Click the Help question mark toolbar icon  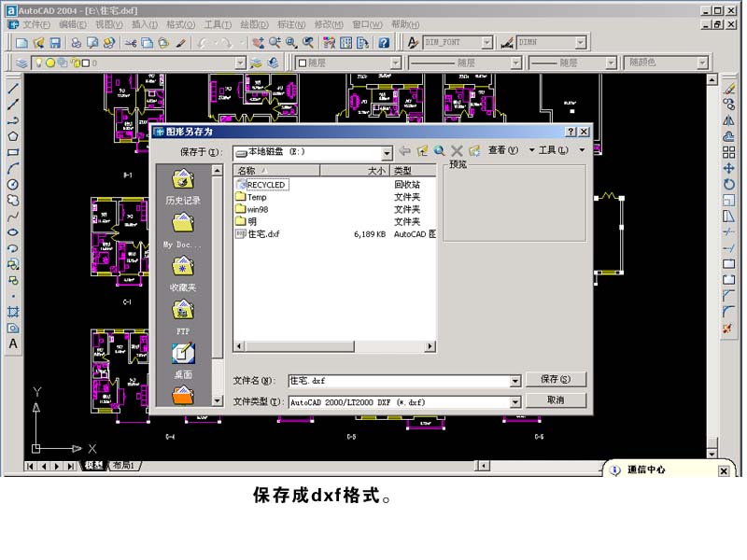(x=384, y=43)
